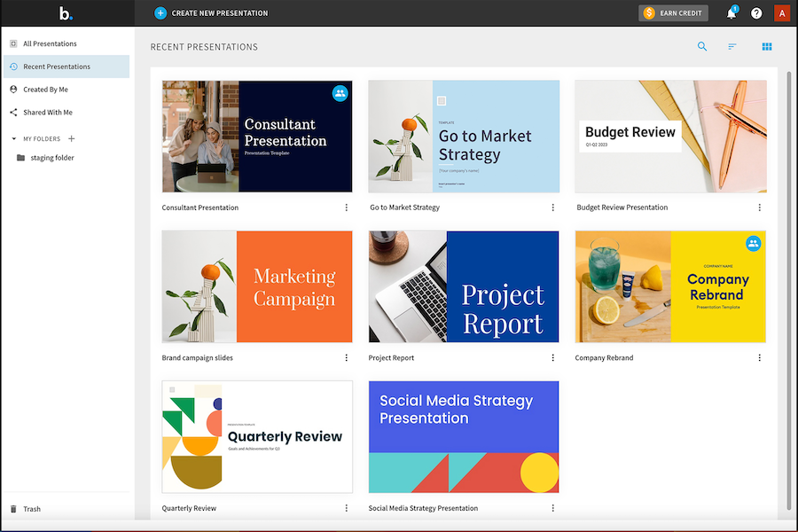Open more options for Project Report
The height and width of the screenshot is (532, 798).
pyautogui.click(x=553, y=358)
